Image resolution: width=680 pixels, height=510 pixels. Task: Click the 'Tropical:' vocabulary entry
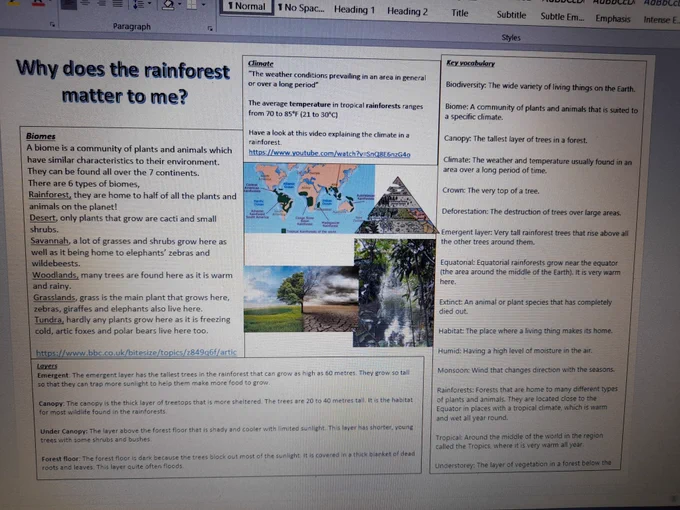click(x=520, y=440)
